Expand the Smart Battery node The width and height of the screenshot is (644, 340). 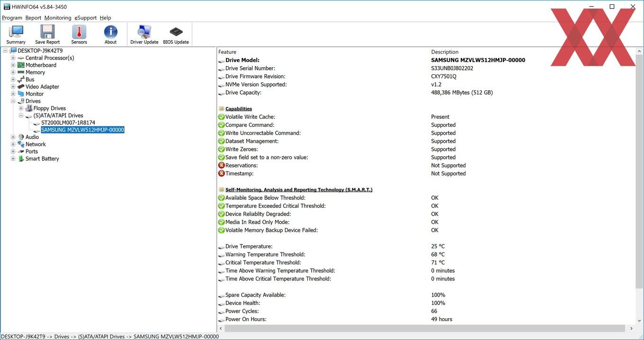pyautogui.click(x=13, y=158)
